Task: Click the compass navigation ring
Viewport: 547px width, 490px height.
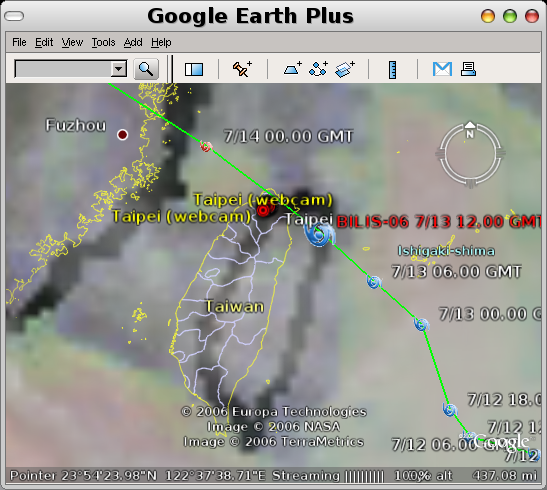Action: (470, 154)
